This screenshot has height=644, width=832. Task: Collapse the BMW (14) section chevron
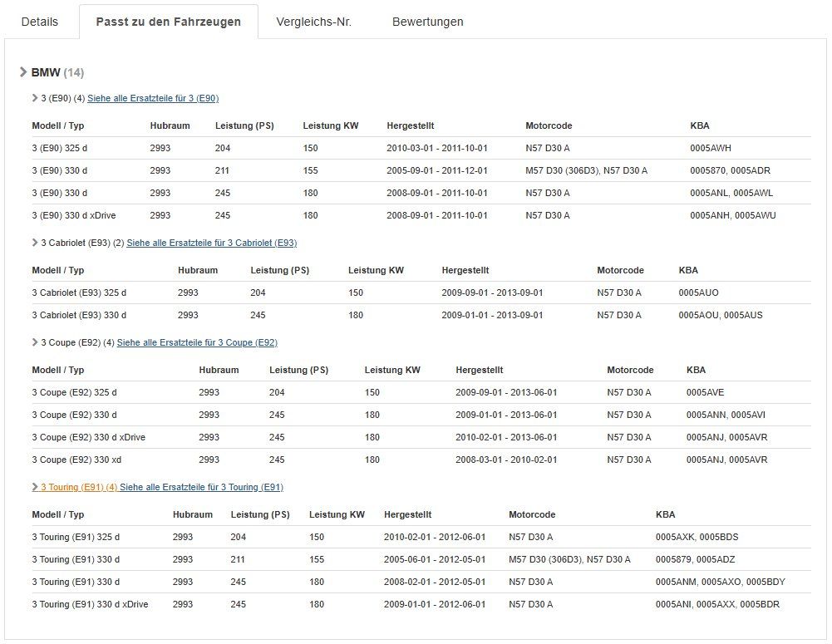coord(22,72)
